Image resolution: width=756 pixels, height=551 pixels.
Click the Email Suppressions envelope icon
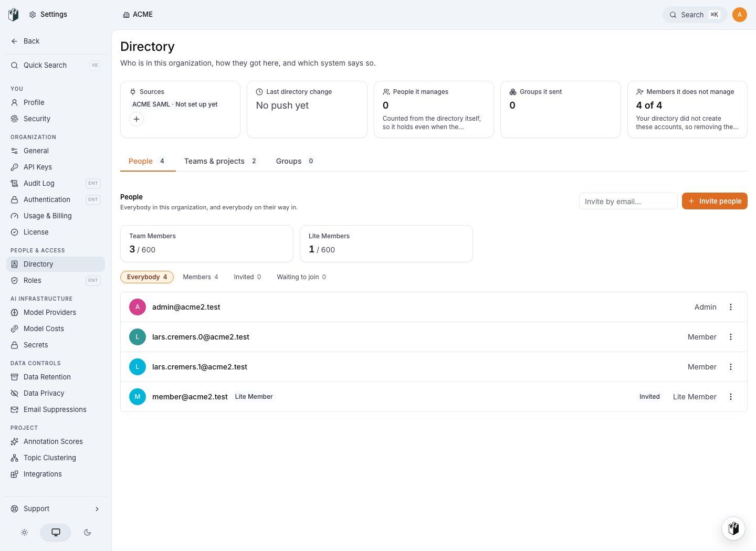[15, 409]
